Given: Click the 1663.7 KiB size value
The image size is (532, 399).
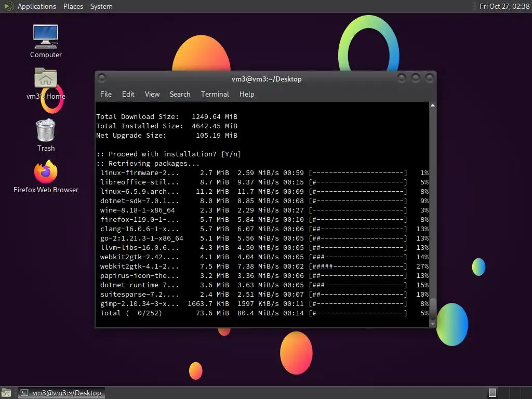Looking at the screenshot, I should click(x=208, y=304).
